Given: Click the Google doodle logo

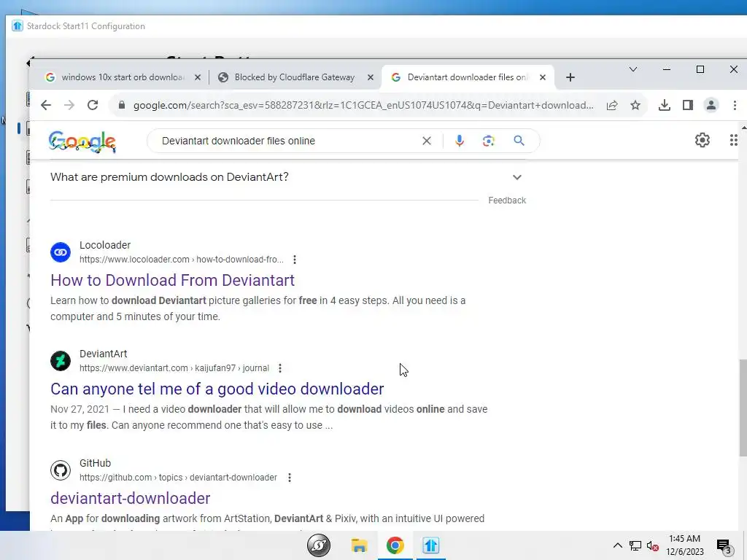Looking at the screenshot, I should point(82,141).
